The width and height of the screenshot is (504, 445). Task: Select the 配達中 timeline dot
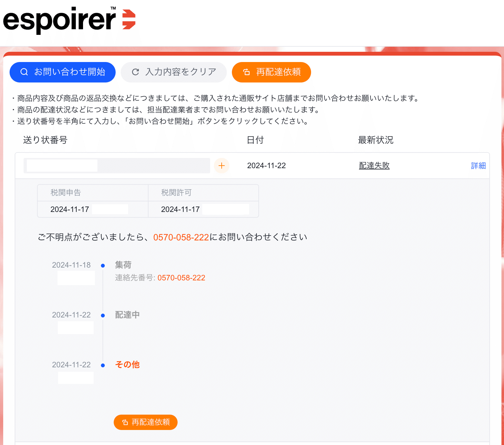(103, 316)
